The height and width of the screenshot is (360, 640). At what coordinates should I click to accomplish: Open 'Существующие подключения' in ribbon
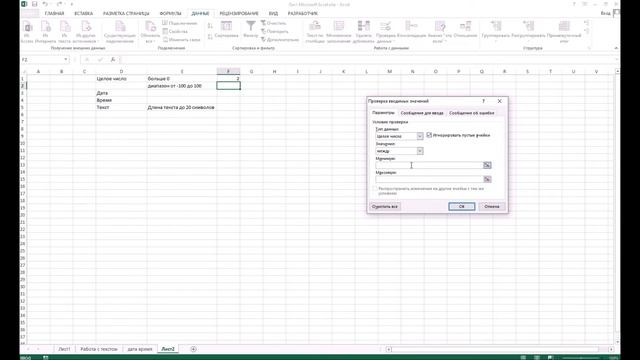120,32
